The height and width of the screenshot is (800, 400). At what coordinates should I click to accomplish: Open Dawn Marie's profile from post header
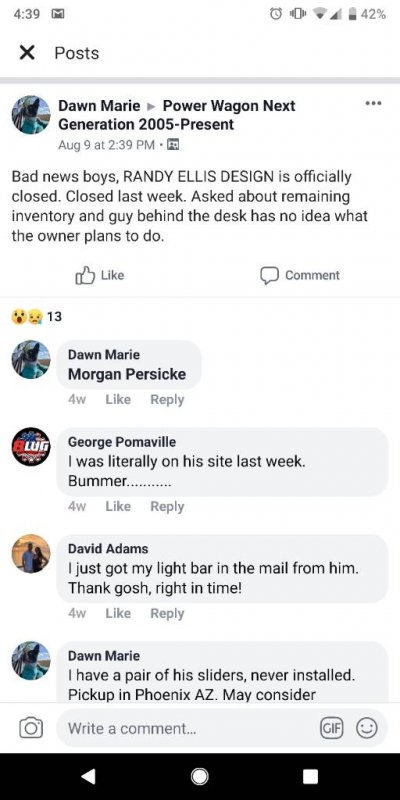[99, 106]
